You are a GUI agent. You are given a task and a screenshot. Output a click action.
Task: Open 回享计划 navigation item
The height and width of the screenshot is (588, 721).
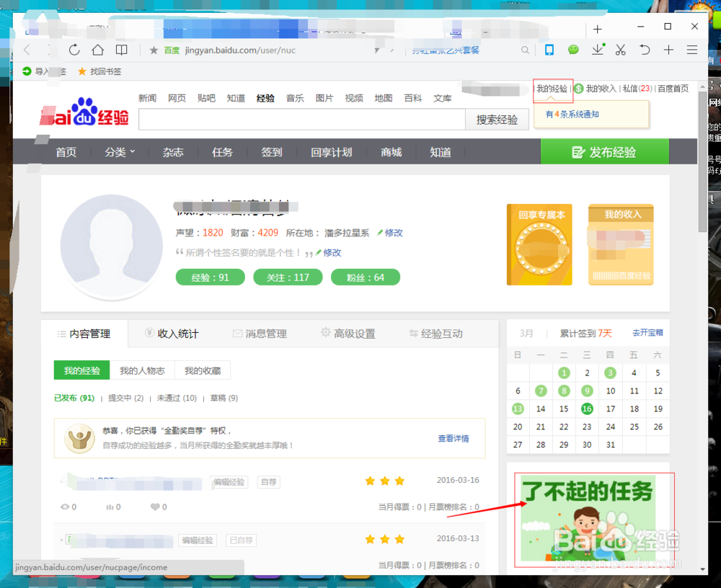[x=332, y=152]
